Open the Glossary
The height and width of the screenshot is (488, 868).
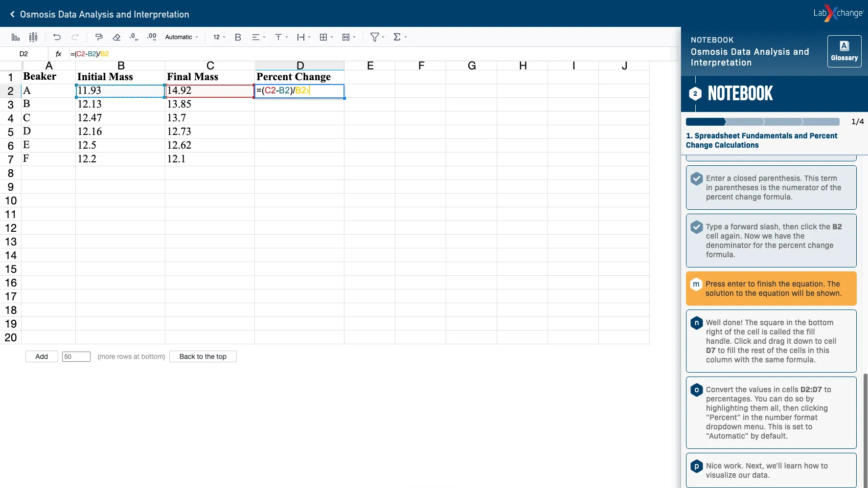point(844,51)
